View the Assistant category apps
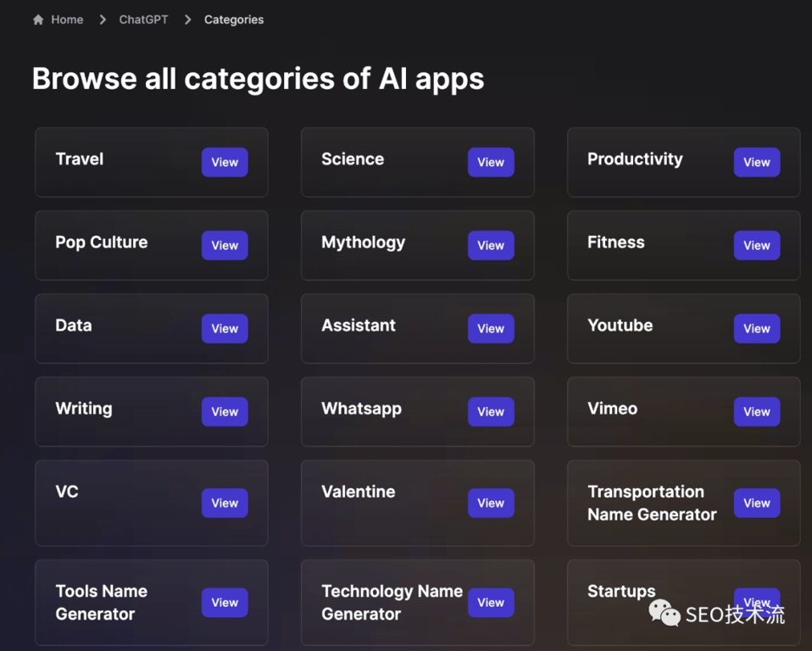 pos(491,328)
